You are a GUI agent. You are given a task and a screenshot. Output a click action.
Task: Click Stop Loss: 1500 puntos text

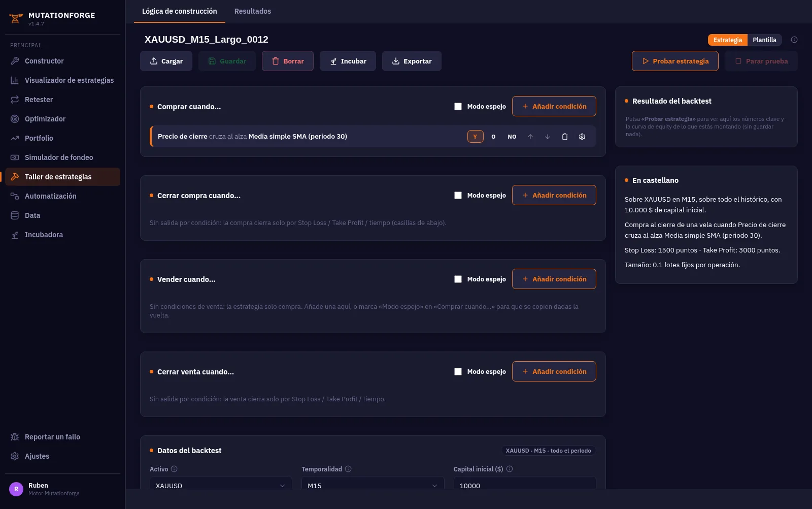(661, 250)
